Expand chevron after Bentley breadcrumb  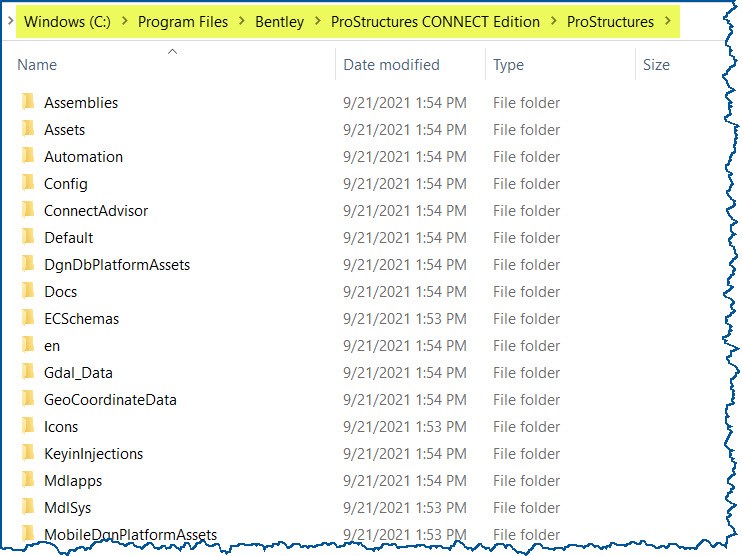[318, 21]
